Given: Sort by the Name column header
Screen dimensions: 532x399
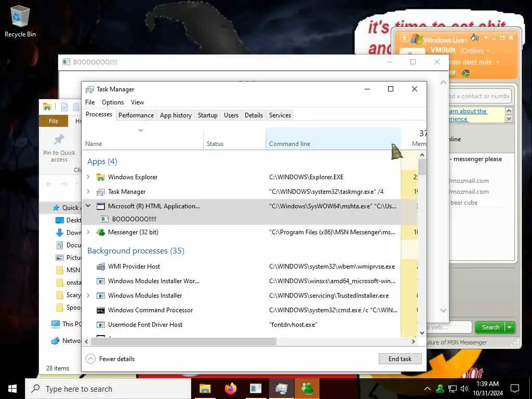Looking at the screenshot, I should tap(143, 139).
